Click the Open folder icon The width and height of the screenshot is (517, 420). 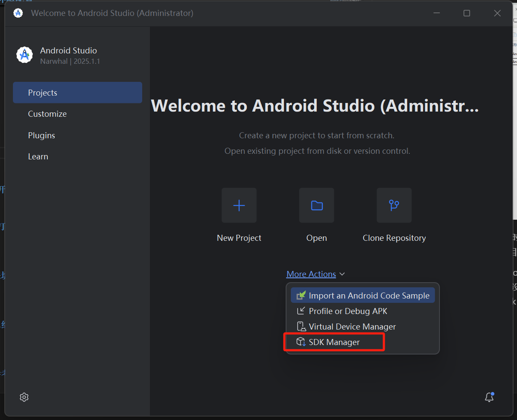pos(317,205)
